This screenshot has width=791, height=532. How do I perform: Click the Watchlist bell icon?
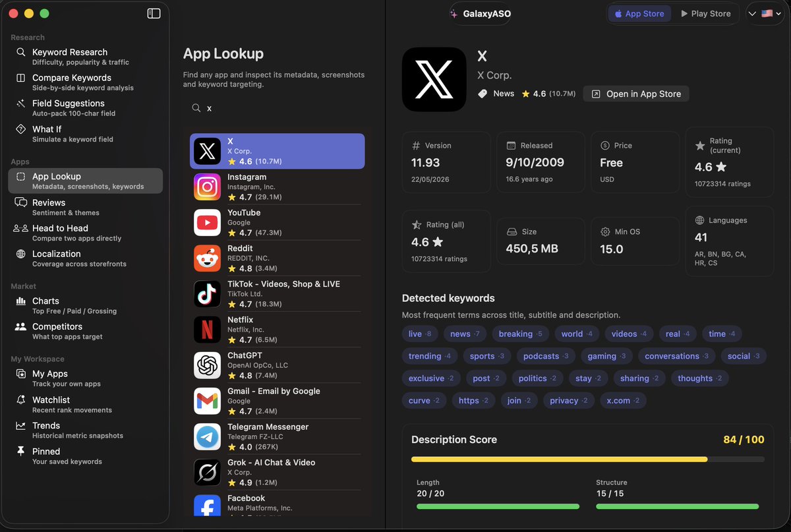20,400
